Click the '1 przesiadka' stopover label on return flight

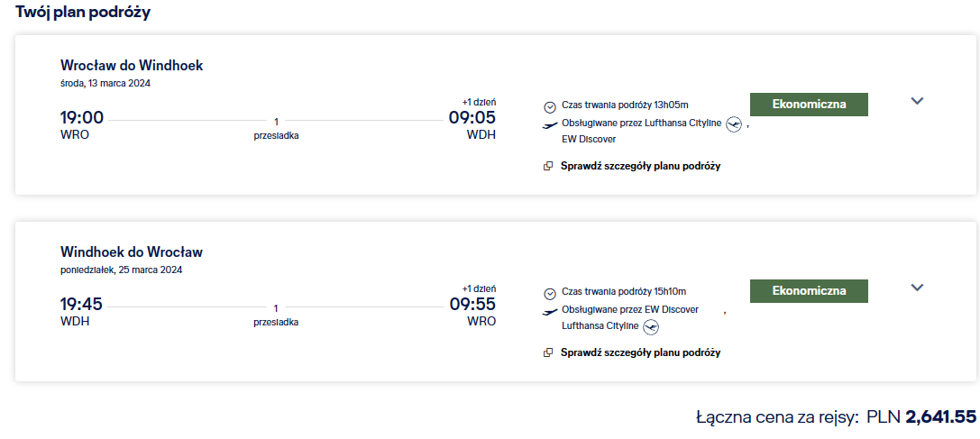[276, 316]
